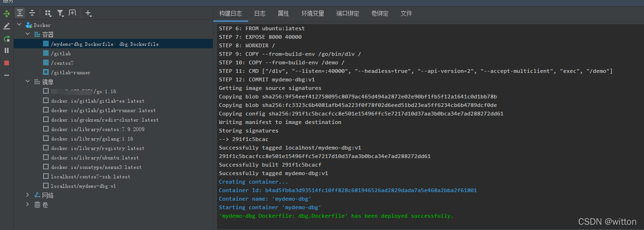Select the 镜像 images group label
Viewport: 644px width, 230px height.
click(x=48, y=82)
